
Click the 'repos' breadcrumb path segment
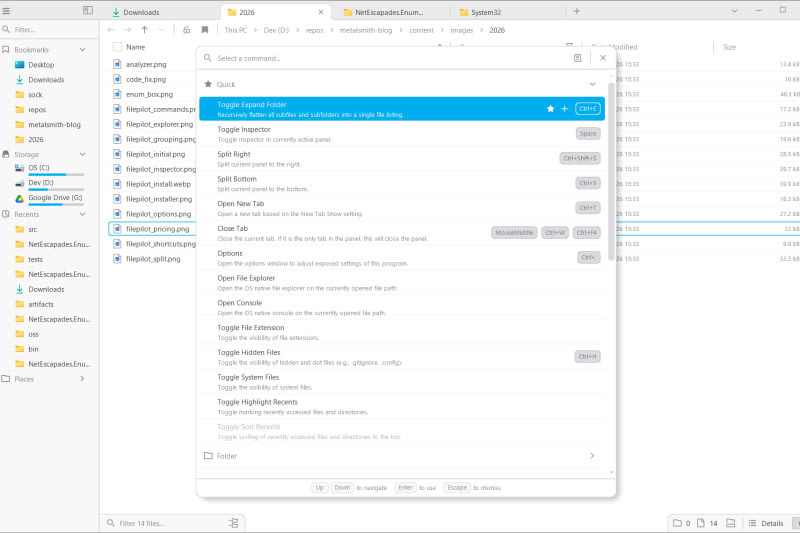click(x=315, y=30)
